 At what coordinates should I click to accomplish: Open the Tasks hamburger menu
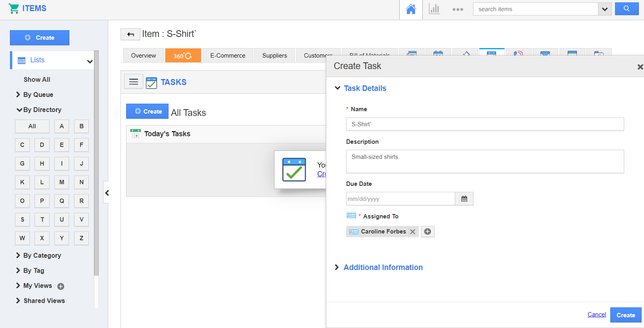click(x=134, y=81)
